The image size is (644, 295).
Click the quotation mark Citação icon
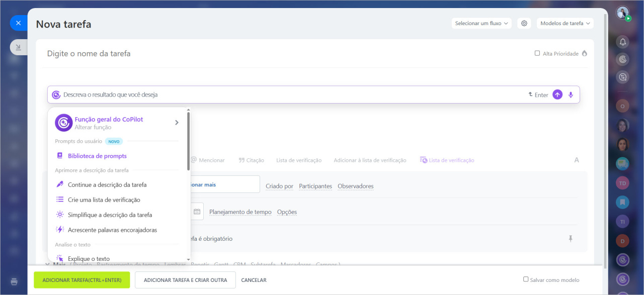click(x=242, y=160)
